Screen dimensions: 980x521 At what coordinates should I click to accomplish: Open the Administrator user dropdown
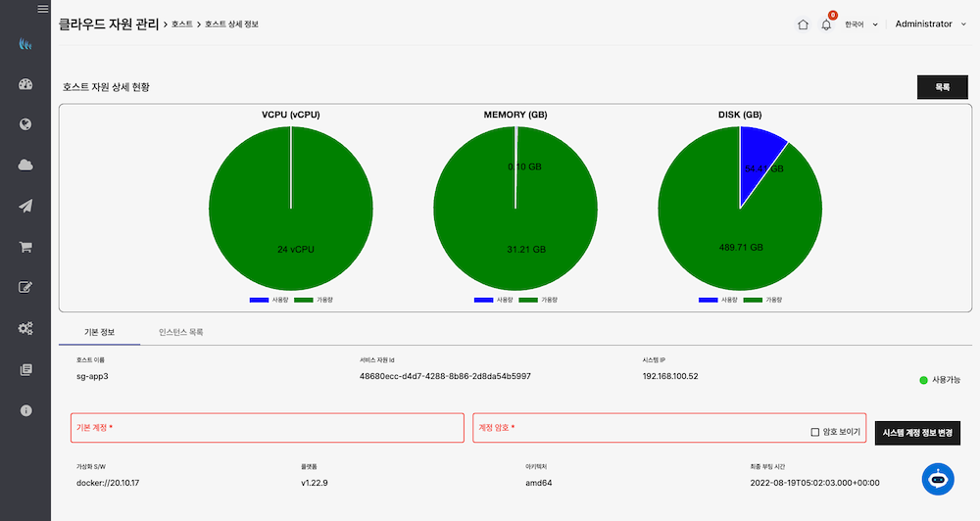click(929, 24)
